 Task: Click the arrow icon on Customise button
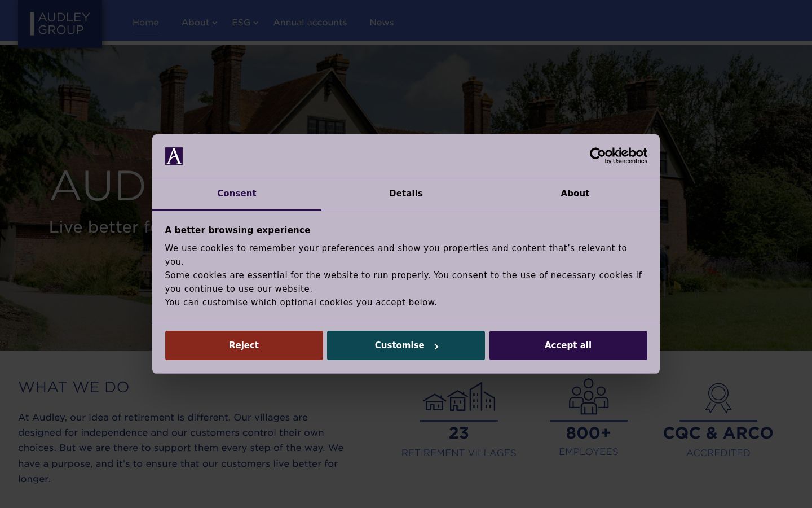(x=436, y=347)
